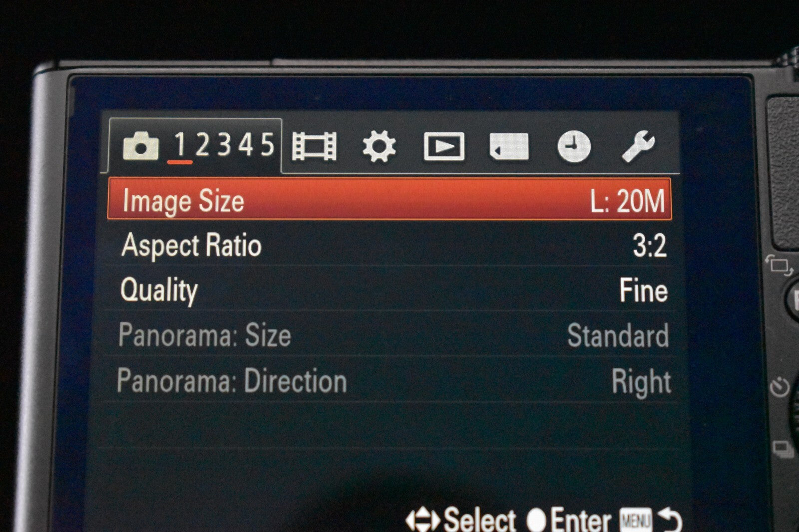Open the memory card tool tab
The height and width of the screenshot is (532, 799).
pyautogui.click(x=509, y=147)
